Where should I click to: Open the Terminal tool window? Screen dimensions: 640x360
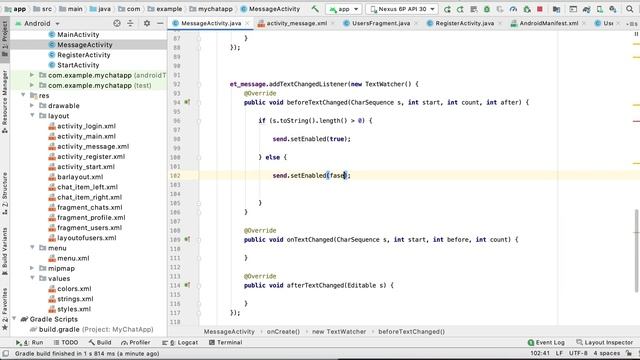pos(226,342)
